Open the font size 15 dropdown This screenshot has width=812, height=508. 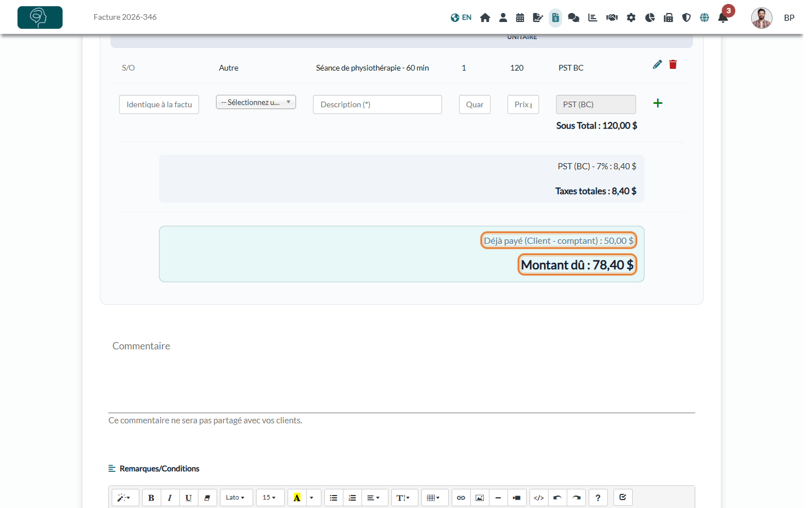270,497
